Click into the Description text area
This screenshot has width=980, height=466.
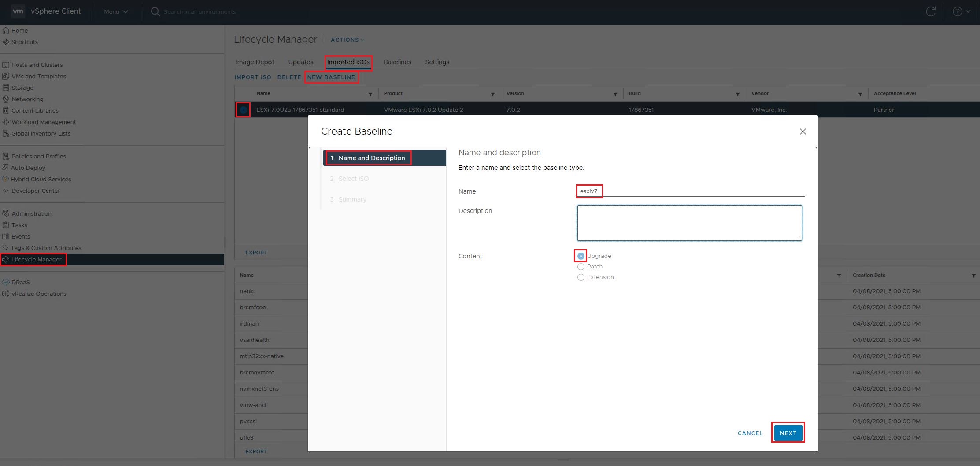tap(689, 223)
